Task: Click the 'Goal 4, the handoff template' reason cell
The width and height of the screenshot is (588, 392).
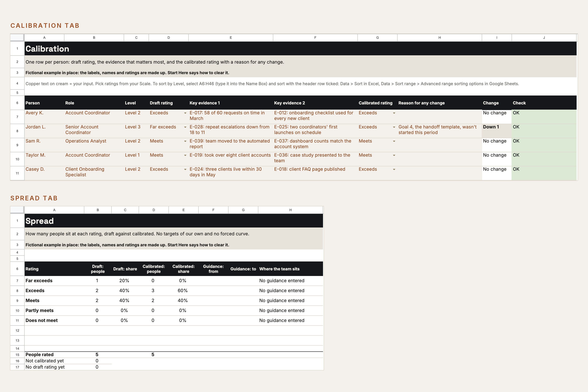Action: [x=439, y=131]
